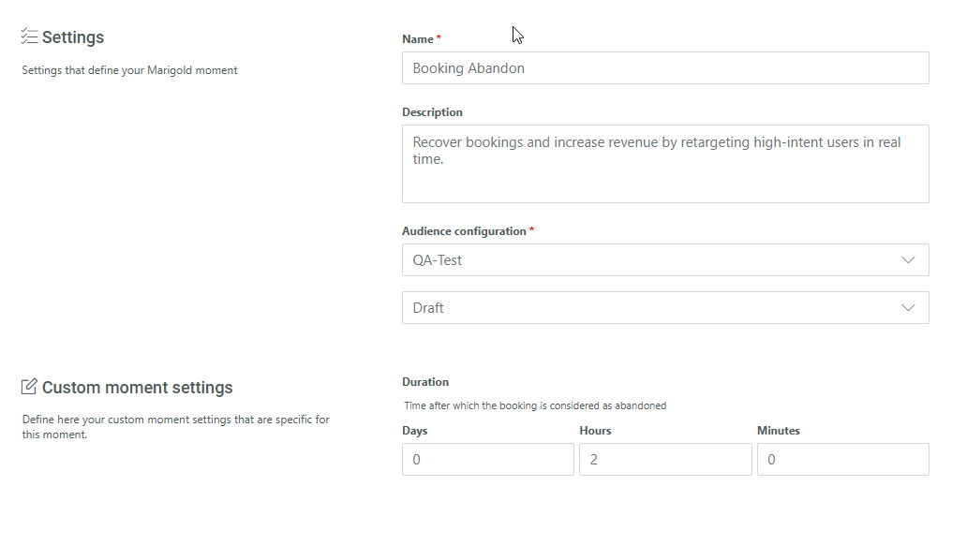The height and width of the screenshot is (560, 967).
Task: Click the Name field label
Action: click(x=418, y=39)
